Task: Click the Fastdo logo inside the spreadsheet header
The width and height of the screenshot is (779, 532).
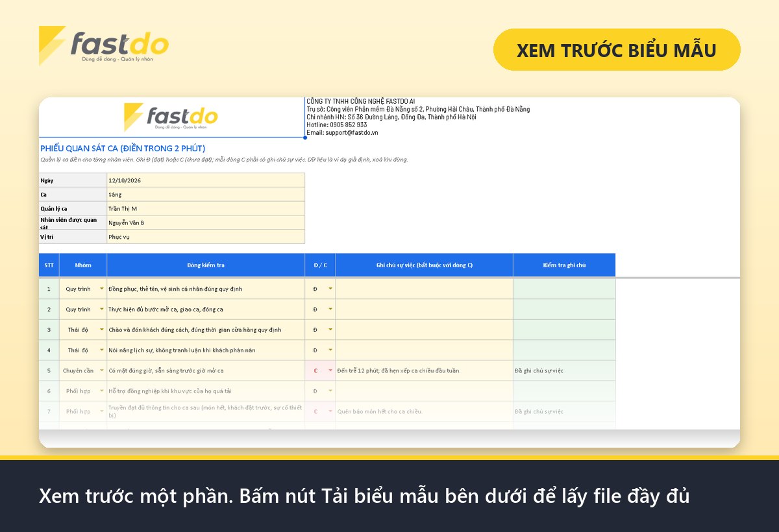Action: coord(171,117)
